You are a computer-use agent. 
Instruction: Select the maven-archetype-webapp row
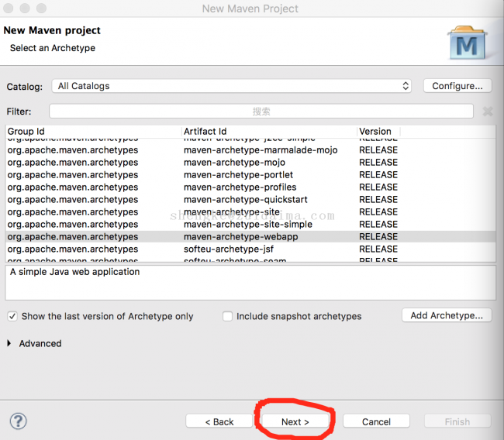coord(240,236)
